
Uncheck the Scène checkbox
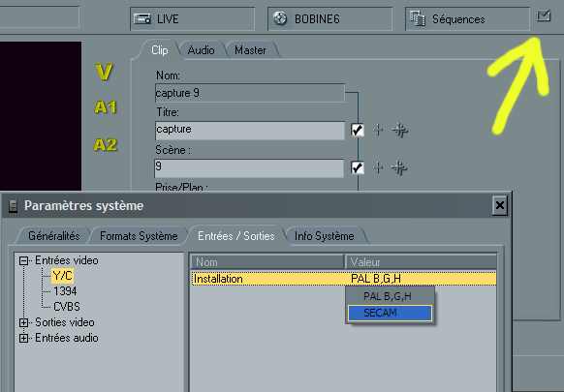click(358, 167)
